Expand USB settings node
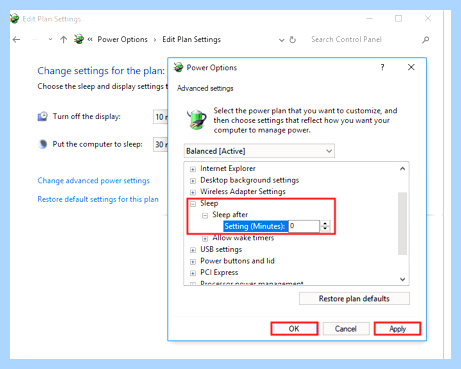Image resolution: width=461 pixels, height=369 pixels. click(193, 250)
